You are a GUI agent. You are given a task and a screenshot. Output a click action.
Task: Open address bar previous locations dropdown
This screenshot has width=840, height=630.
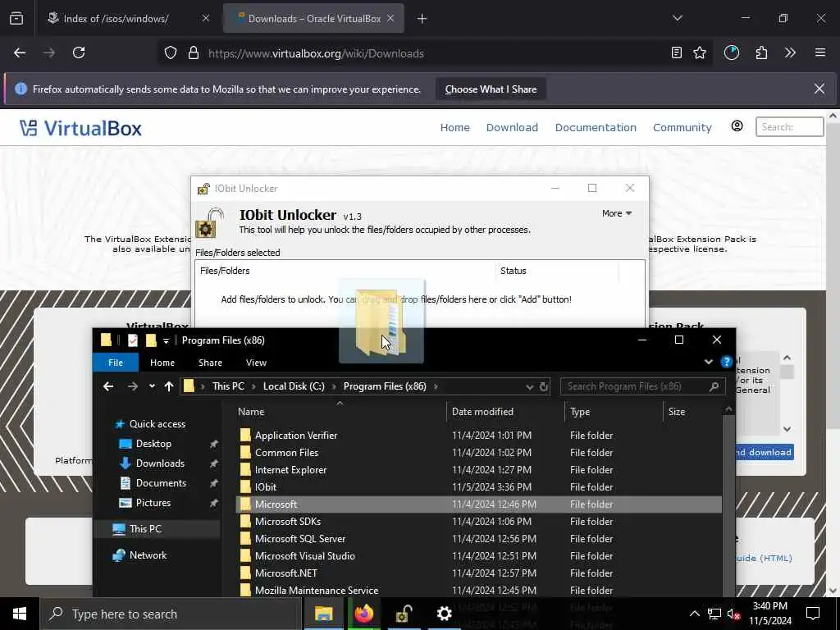coord(529,387)
